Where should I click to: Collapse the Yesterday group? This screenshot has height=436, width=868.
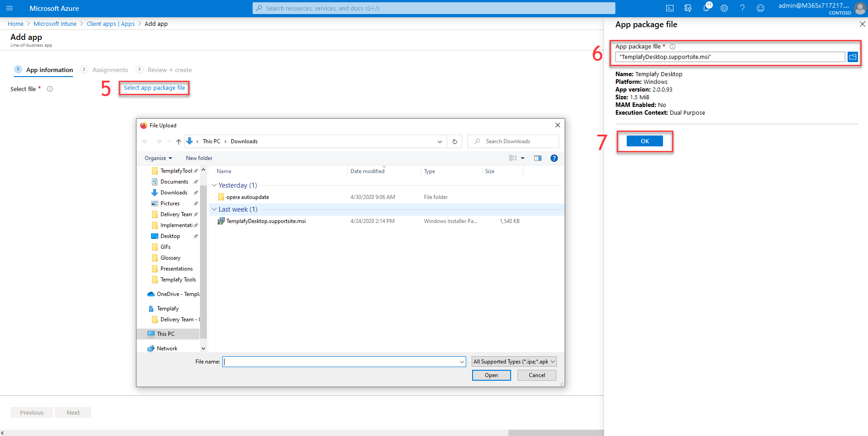(214, 185)
